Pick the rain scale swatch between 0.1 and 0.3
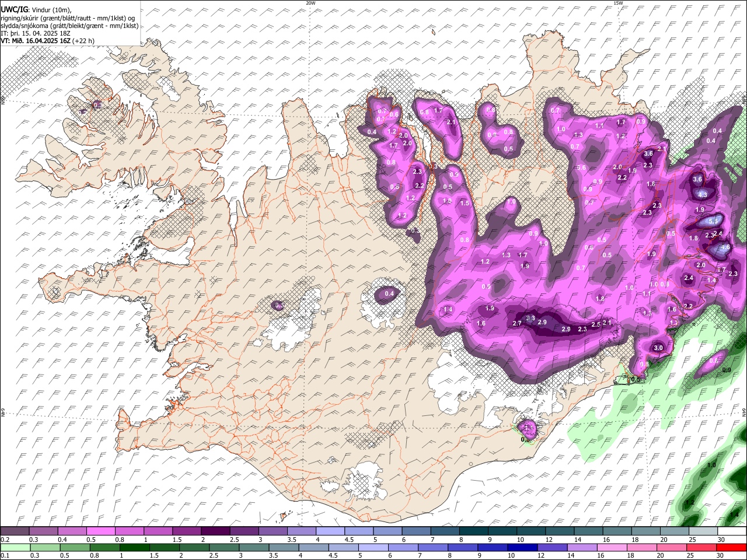The width and height of the screenshot is (747, 560). point(15,547)
